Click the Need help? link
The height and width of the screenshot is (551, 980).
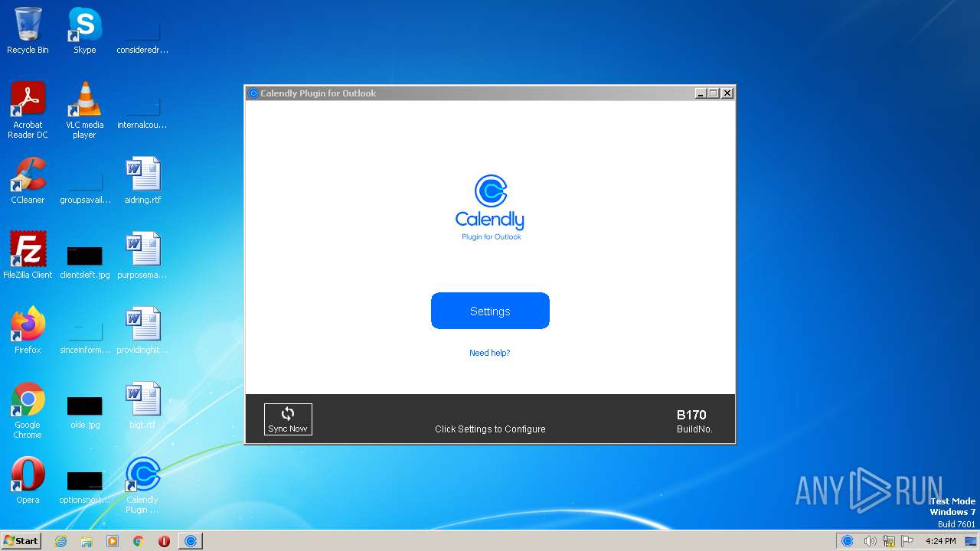[489, 353]
